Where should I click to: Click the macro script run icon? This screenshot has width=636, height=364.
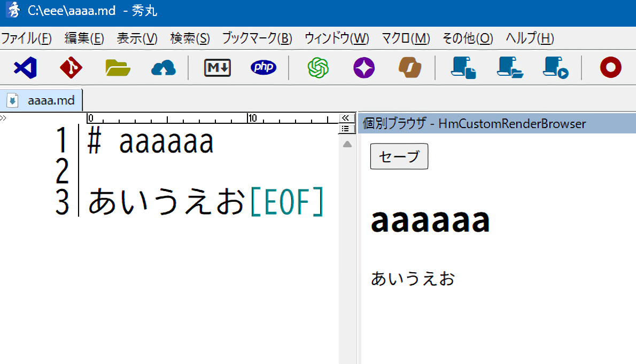pyautogui.click(x=555, y=68)
